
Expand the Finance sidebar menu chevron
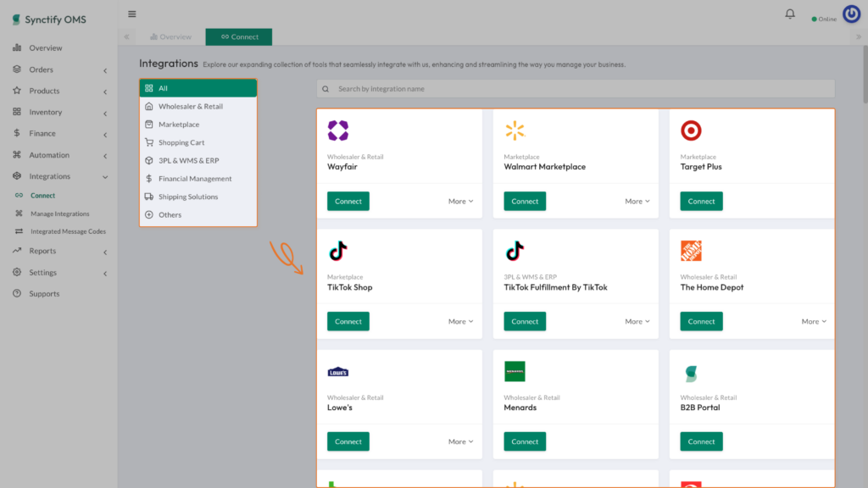pyautogui.click(x=105, y=135)
